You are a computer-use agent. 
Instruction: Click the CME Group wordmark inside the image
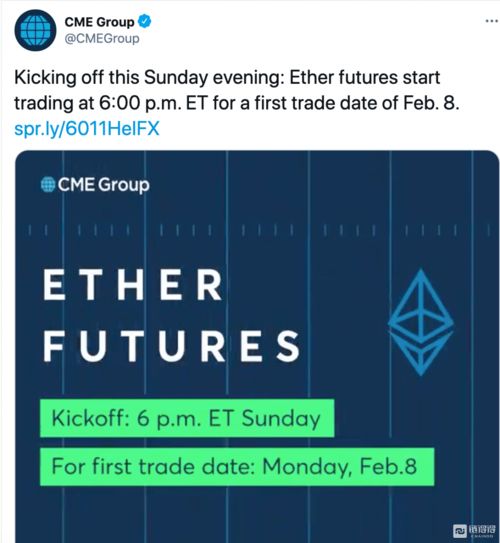104,185
